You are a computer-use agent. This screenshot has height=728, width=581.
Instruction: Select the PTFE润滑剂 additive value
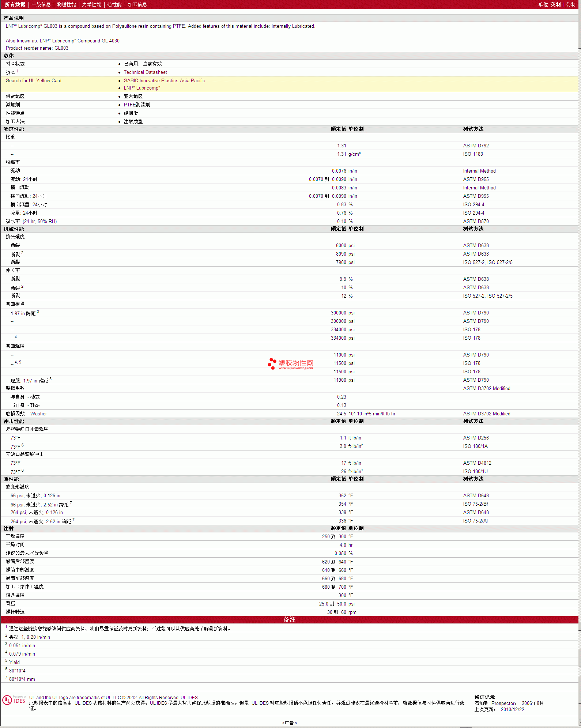coord(137,105)
